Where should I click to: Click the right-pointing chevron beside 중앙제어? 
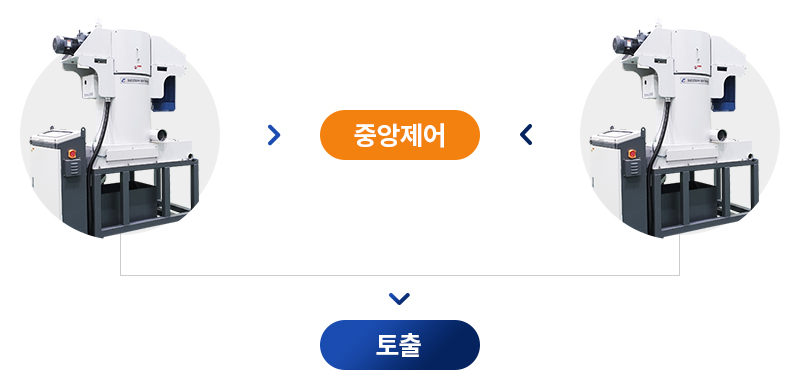tap(274, 135)
